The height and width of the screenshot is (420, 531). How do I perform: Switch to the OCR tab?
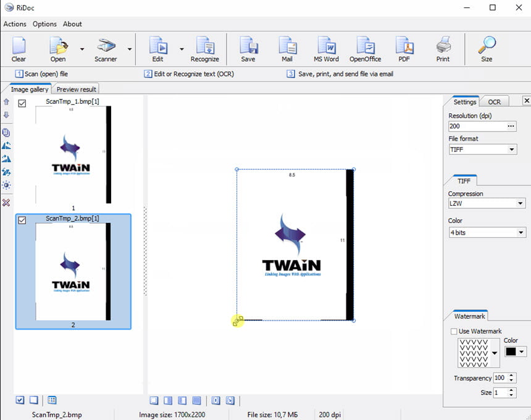[494, 102]
